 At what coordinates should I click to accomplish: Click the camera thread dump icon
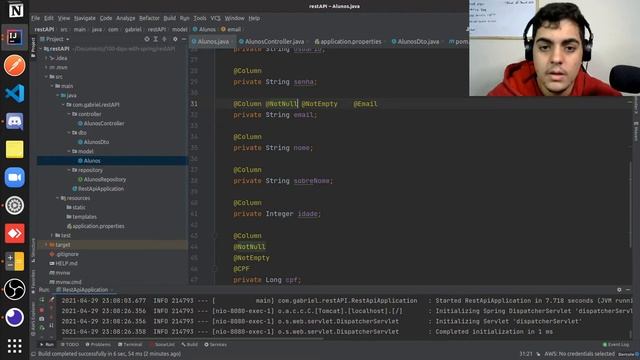click(42, 319)
